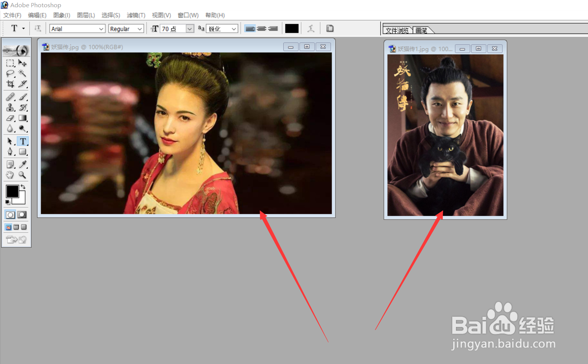Viewport: 588px width, 364px height.
Task: Jump to ImageReady button
Action: [x=16, y=239]
